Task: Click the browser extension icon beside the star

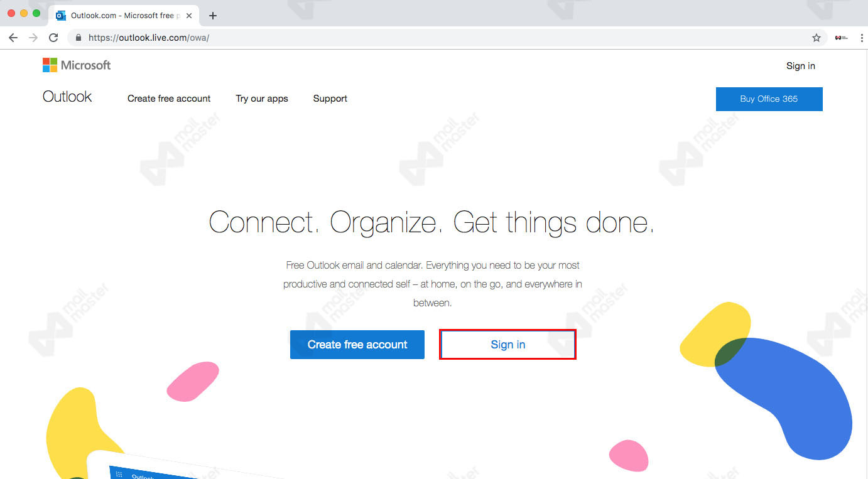Action: [841, 38]
